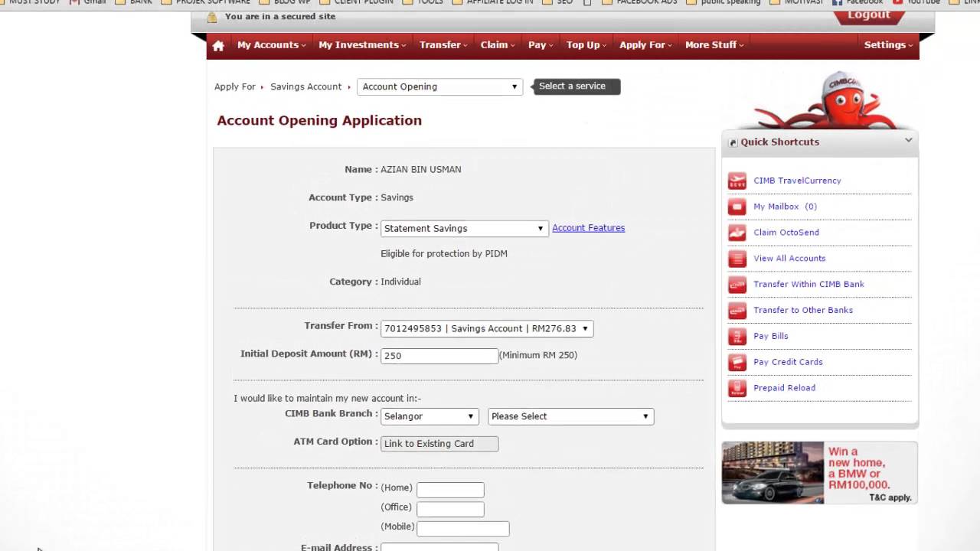Open the Account Opening service dropdown
980x551 pixels.
(x=439, y=86)
